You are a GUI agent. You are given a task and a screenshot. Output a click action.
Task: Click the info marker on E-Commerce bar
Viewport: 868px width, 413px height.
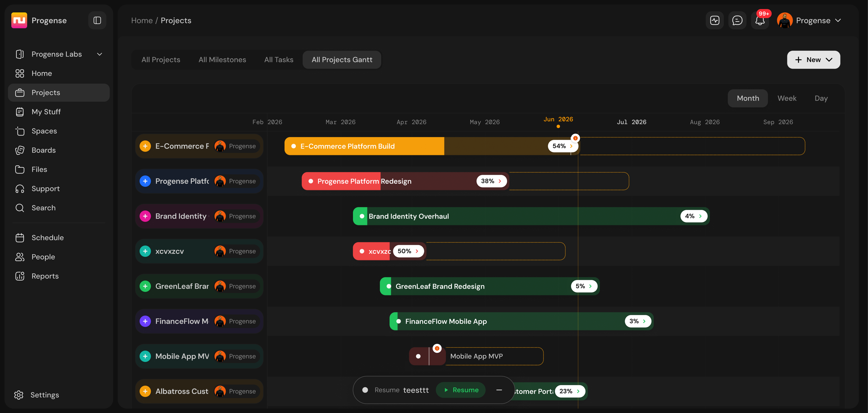tap(575, 138)
